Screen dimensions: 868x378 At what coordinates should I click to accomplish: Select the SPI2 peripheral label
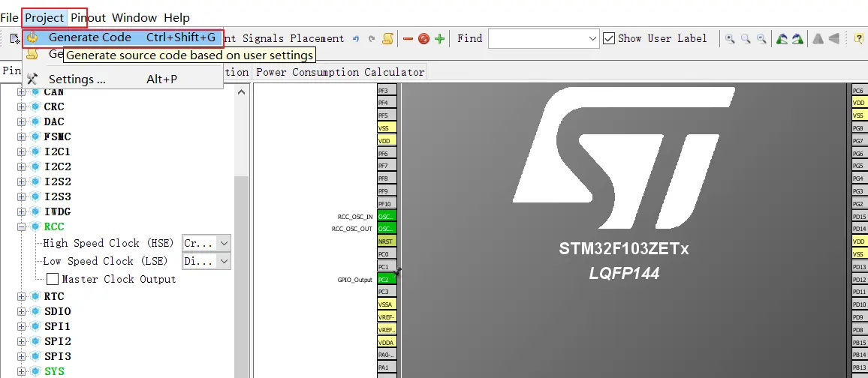[58, 341]
